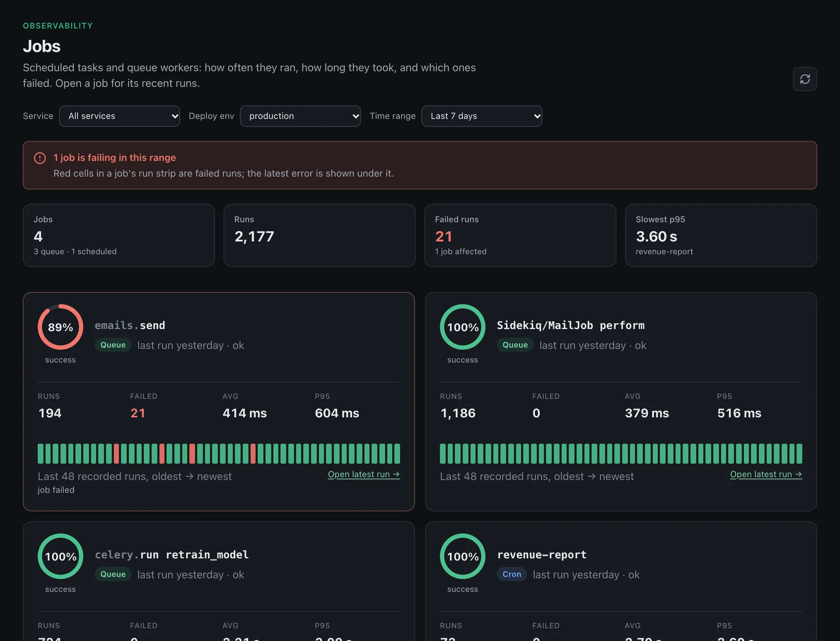
Task: Click the Sidekiq/MailJob perform job title
Action: (x=570, y=325)
